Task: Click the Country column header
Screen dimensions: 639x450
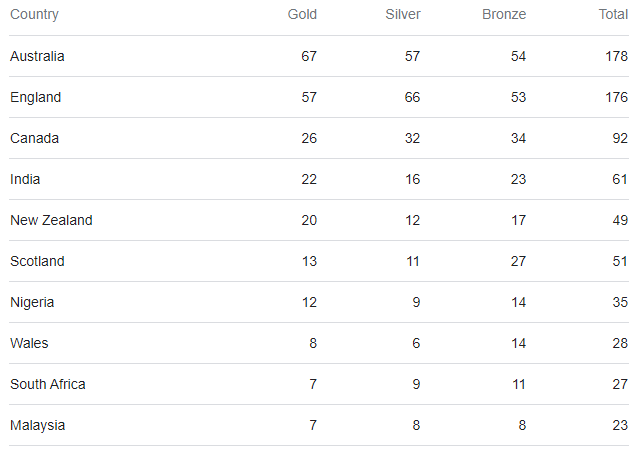Action: (x=34, y=15)
